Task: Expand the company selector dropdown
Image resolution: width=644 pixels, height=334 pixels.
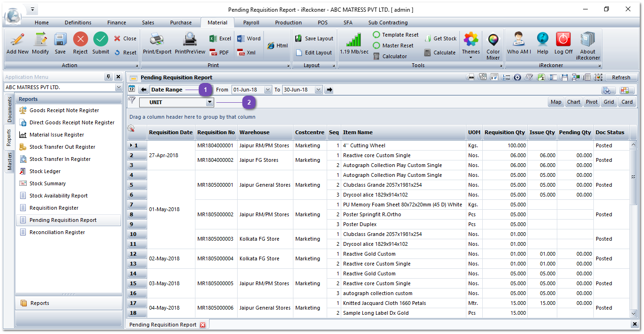Action: [119, 87]
